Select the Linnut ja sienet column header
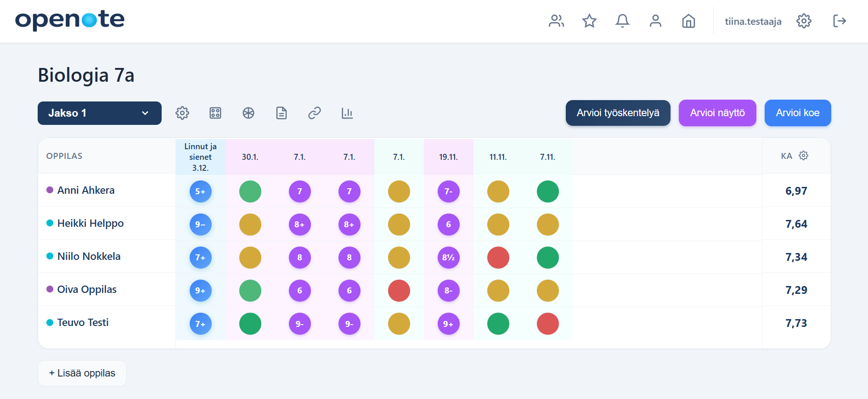The width and height of the screenshot is (868, 399). pos(200,157)
